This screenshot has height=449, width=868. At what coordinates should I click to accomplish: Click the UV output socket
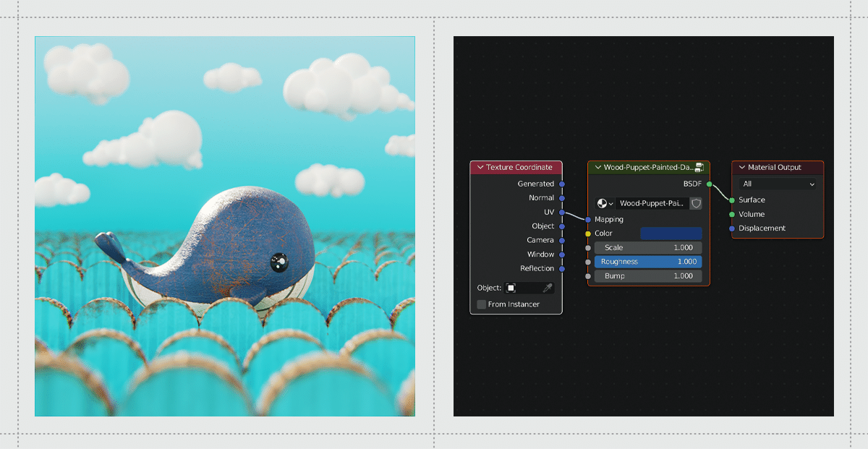[x=562, y=212]
